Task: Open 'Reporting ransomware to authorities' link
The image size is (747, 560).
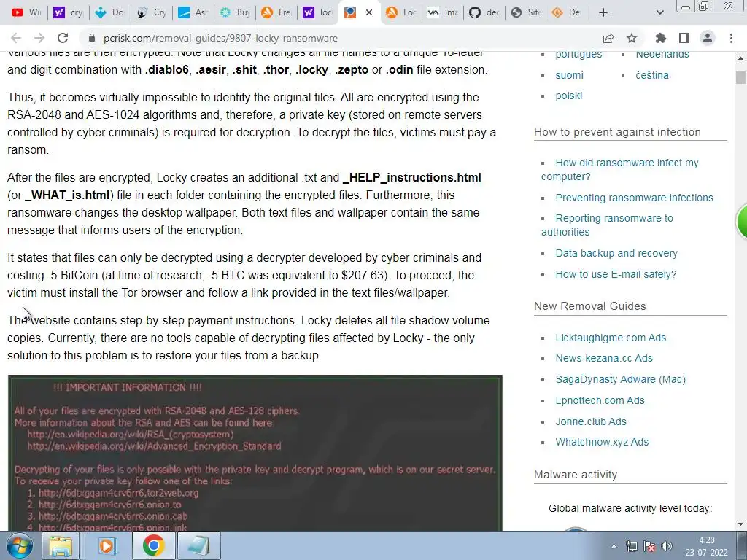Action: click(607, 225)
